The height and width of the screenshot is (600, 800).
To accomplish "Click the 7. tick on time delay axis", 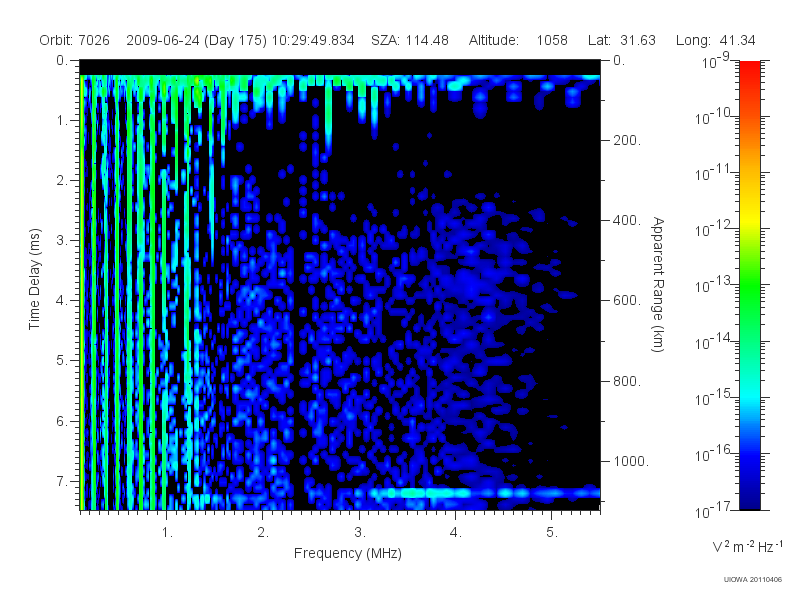I will [62, 481].
